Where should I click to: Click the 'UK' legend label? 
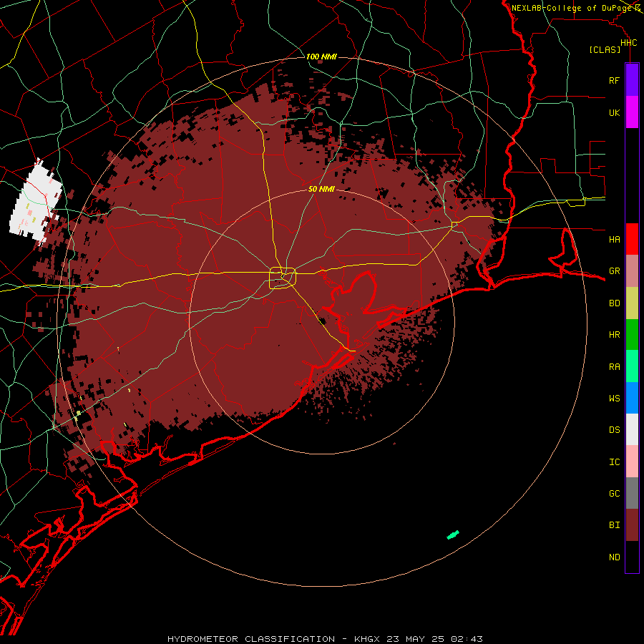point(614,112)
